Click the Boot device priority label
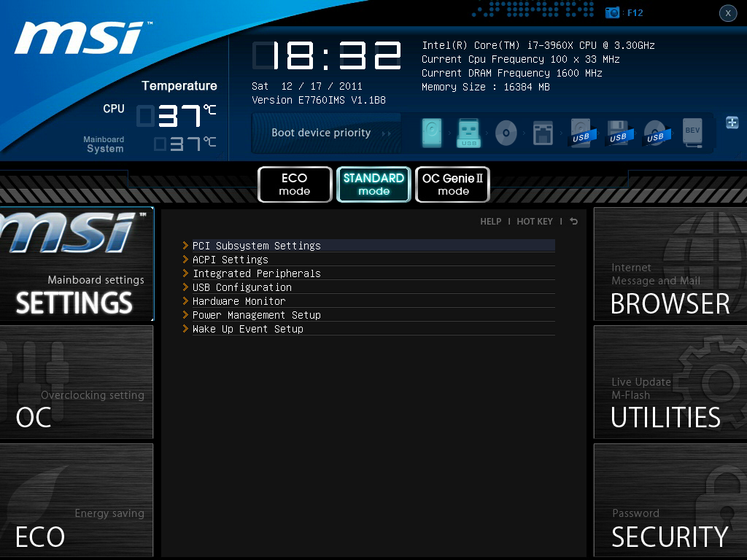This screenshot has width=747, height=560. [x=321, y=133]
